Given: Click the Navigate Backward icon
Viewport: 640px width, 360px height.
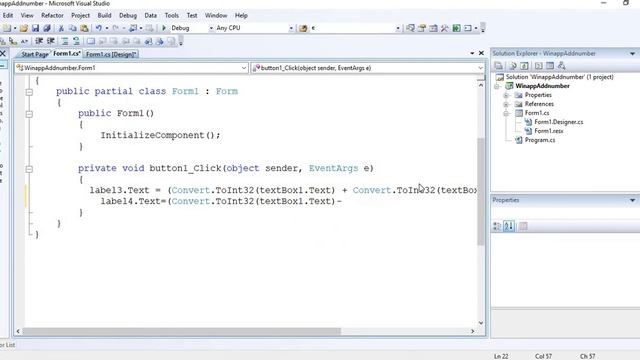Looking at the screenshot, I should [133, 28].
